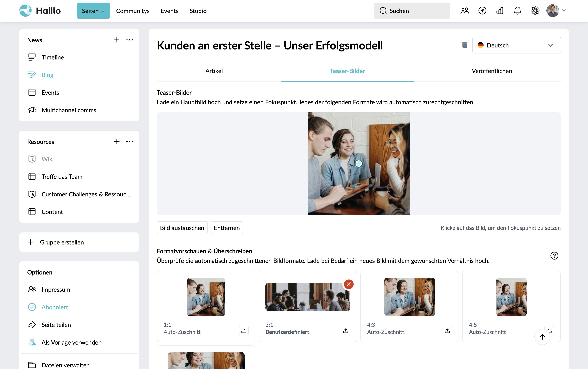Add a new item to Resources
Screen dimensions: 588x369
coord(117,142)
